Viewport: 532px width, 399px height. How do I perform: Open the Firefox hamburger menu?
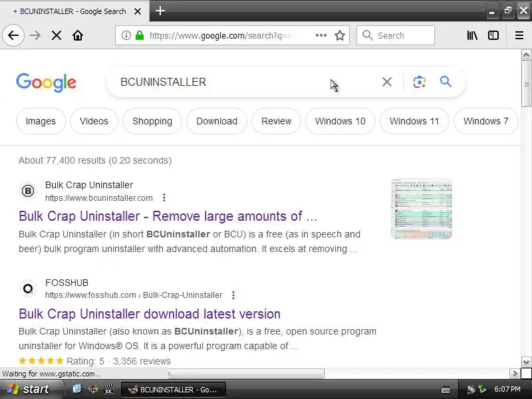(x=519, y=35)
